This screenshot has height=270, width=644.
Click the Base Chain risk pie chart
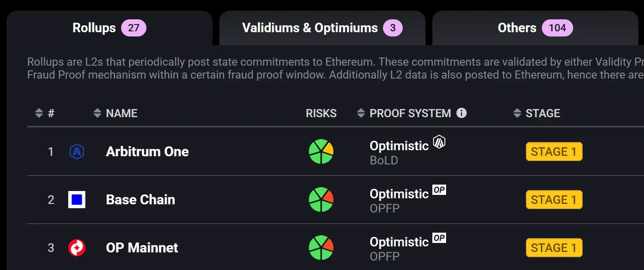tap(321, 200)
